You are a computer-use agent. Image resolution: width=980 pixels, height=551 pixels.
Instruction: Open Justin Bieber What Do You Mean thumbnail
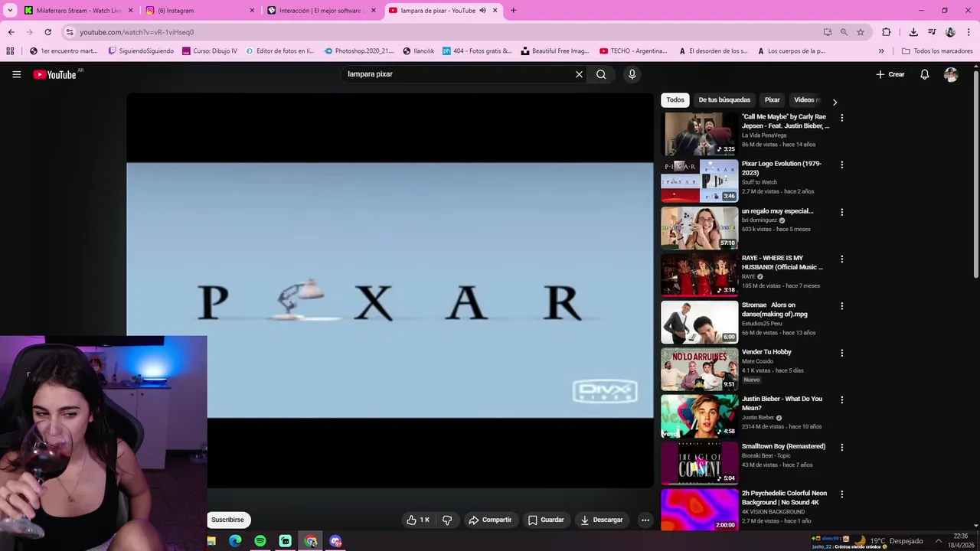click(x=700, y=416)
